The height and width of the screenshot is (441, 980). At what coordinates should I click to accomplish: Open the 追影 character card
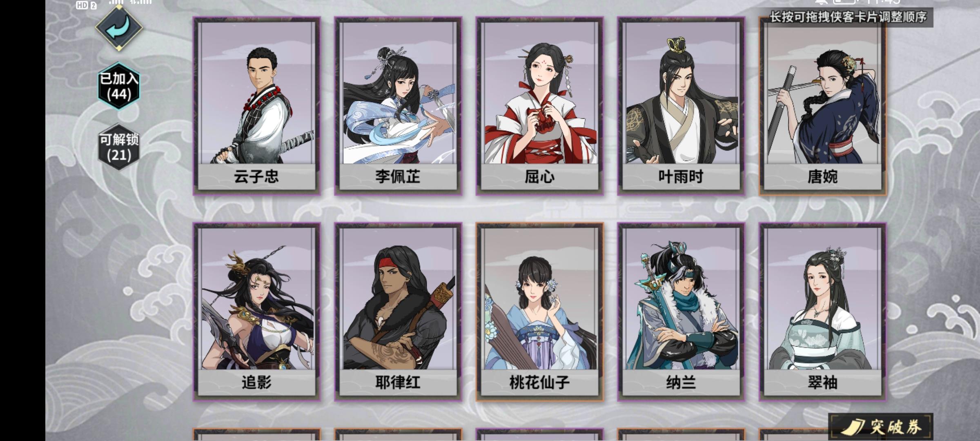[256, 312]
